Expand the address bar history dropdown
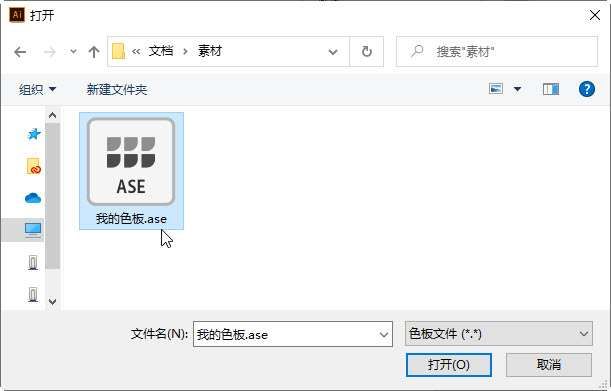611x391 pixels. click(333, 52)
